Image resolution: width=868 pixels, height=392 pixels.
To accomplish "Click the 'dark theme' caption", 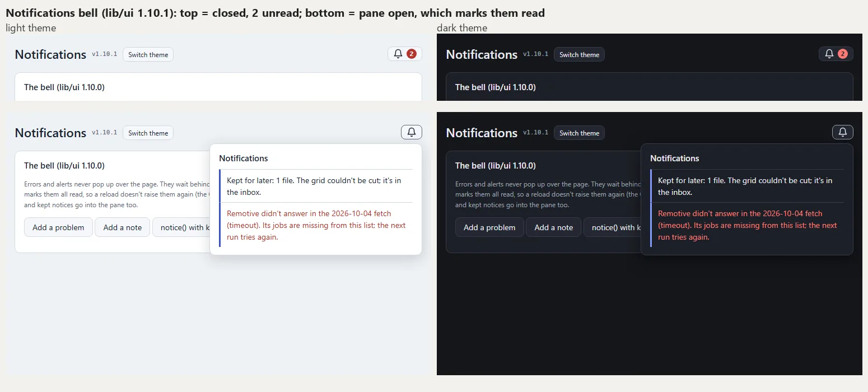I will click(x=462, y=28).
